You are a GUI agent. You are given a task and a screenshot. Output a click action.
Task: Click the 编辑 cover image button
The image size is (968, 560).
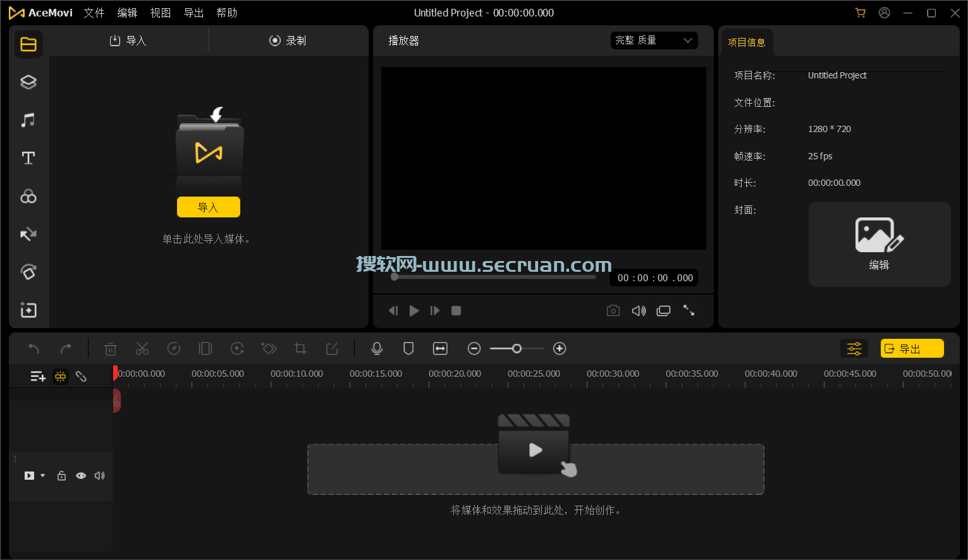tap(879, 244)
